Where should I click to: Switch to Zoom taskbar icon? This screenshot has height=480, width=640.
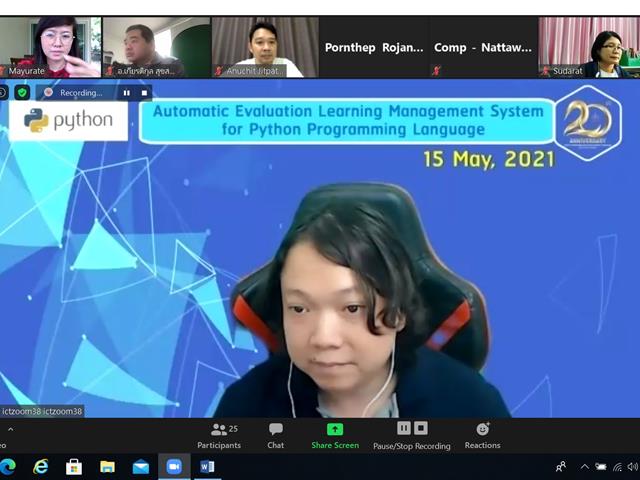(174, 467)
